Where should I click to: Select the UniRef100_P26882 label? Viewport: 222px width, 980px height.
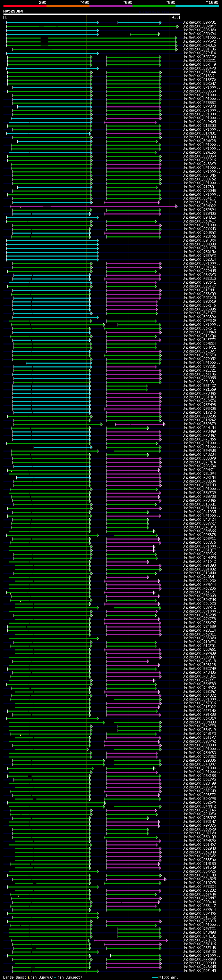(199, 103)
